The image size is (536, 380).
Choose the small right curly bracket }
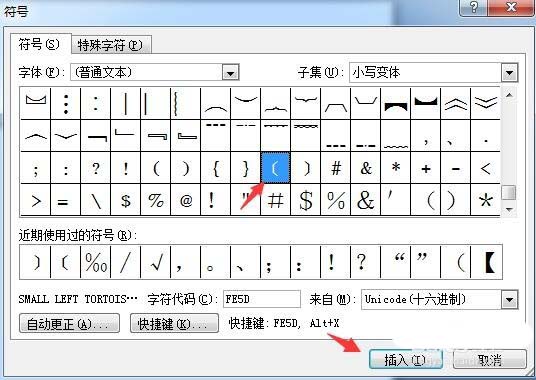tap(245, 168)
